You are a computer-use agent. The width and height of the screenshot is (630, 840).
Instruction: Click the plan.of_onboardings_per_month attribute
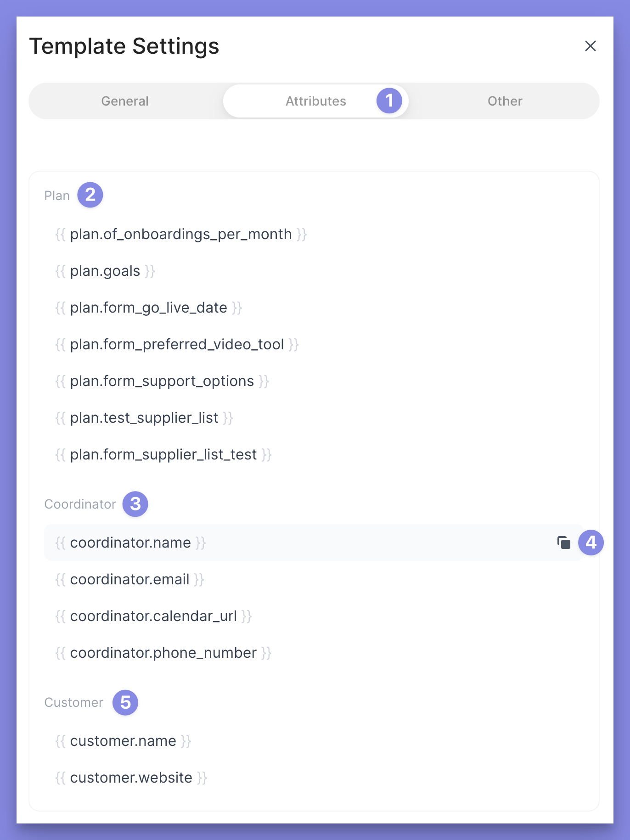(181, 234)
